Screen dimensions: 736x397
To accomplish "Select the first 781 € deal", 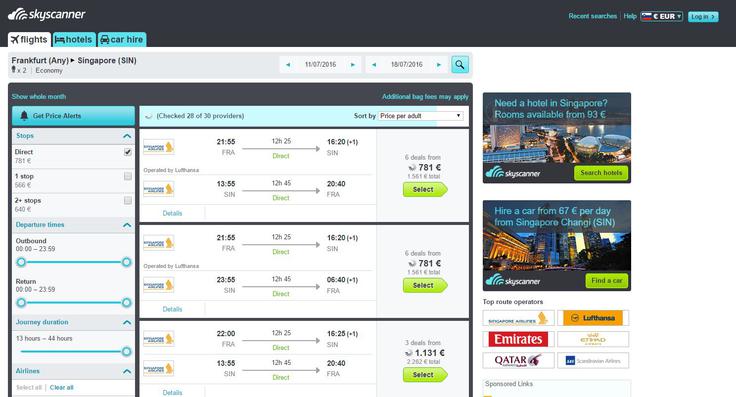I will (425, 190).
